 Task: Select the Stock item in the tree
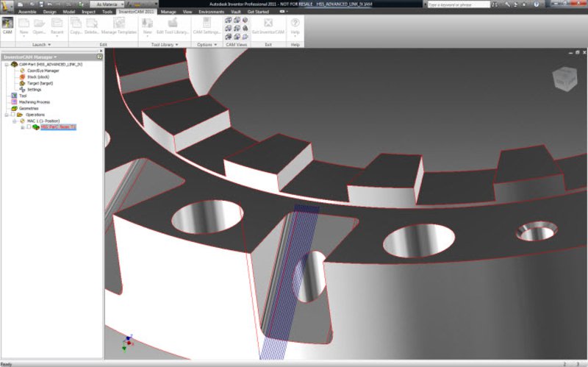(40, 76)
